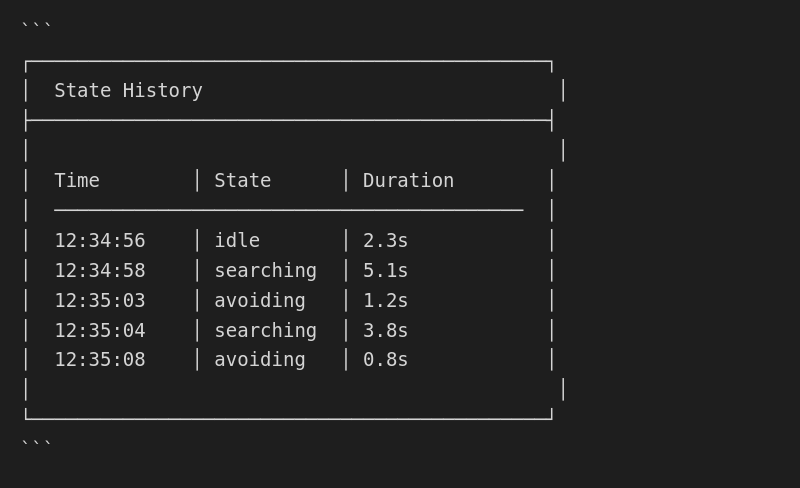Click the "State" column header
800x488 pixels.
[x=243, y=181]
